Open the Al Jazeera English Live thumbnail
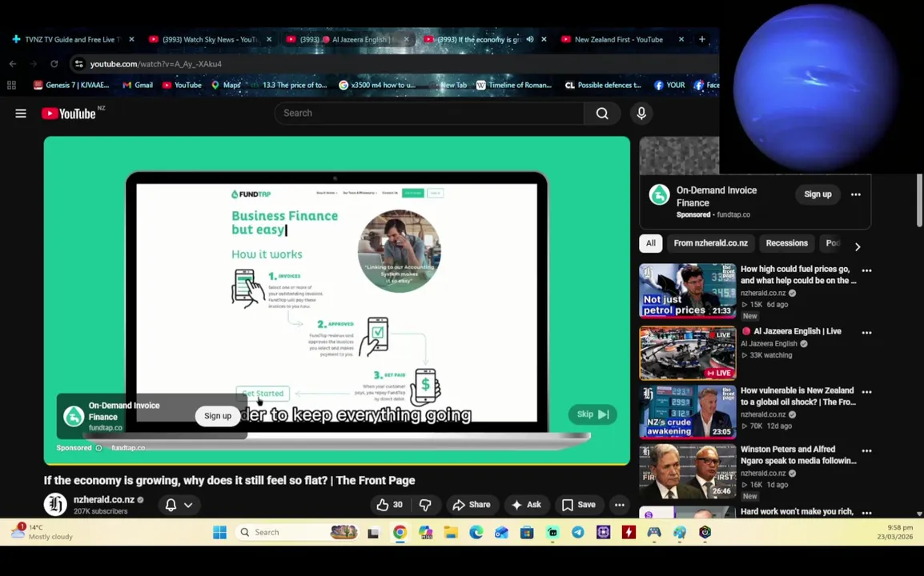This screenshot has height=576, width=924. click(688, 353)
